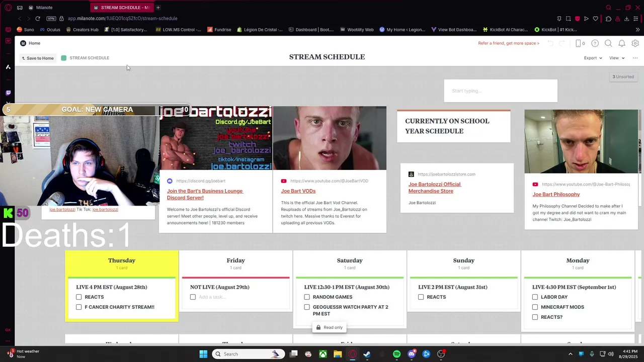Click the 3 Unsorted button
644x362 pixels.
pyautogui.click(x=623, y=77)
